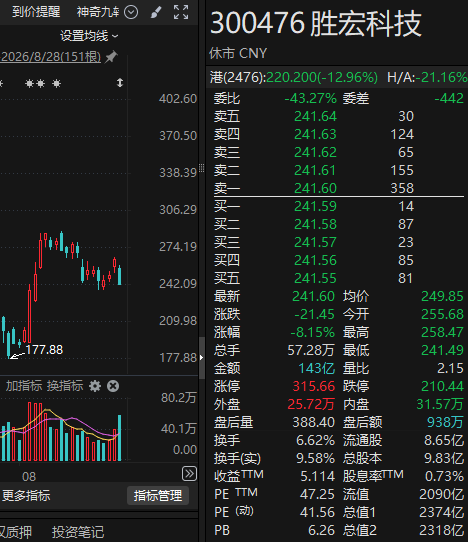Switch to 投资笔记 tab
This screenshot has width=468, height=542.
tap(78, 532)
